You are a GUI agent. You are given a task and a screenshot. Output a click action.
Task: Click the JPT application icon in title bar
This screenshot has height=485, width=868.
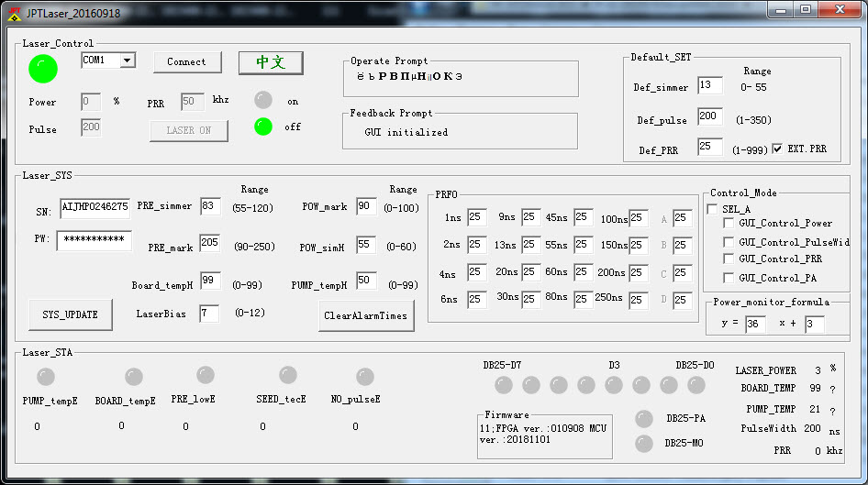14,14
